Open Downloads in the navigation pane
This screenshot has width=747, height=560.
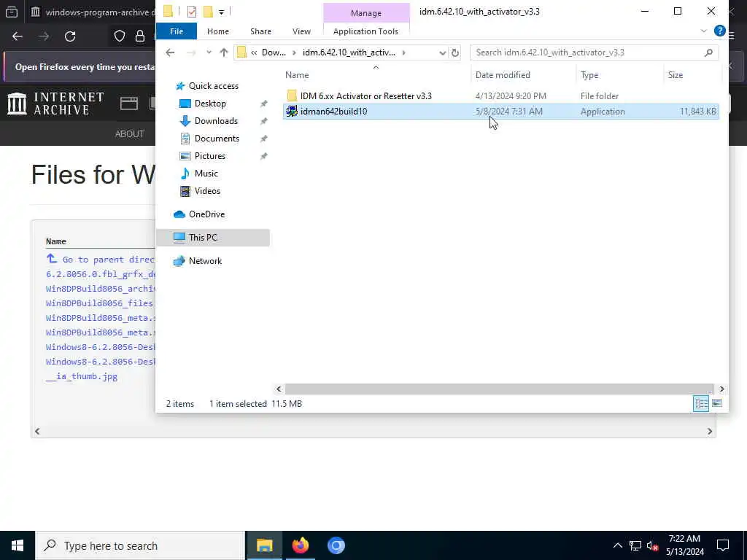216,121
